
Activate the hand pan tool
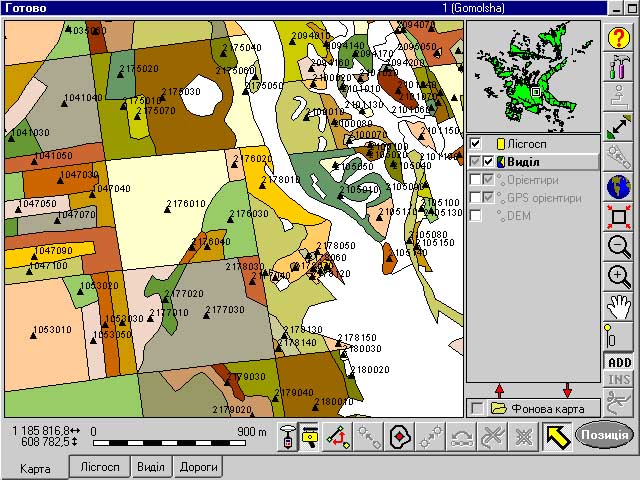[618, 307]
